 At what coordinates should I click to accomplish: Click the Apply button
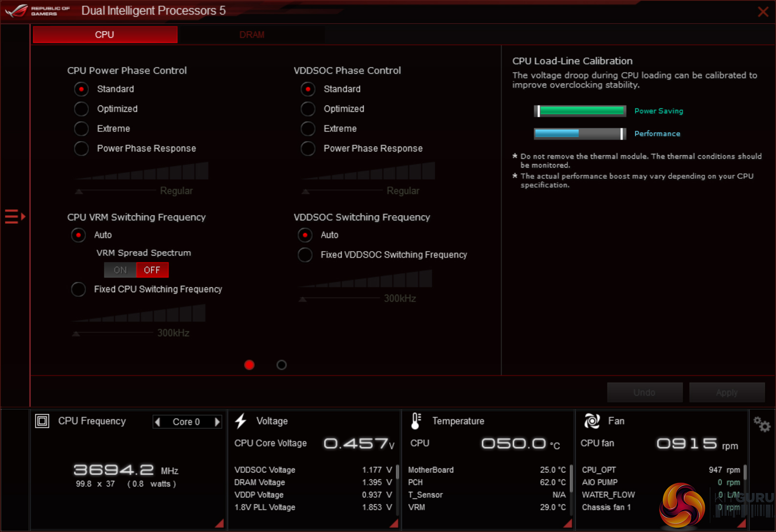[x=727, y=392]
